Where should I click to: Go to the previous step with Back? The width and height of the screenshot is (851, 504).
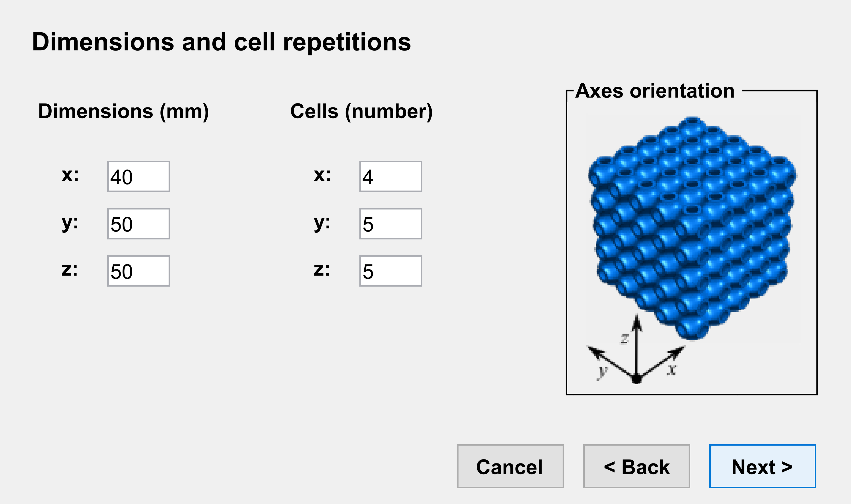point(636,466)
